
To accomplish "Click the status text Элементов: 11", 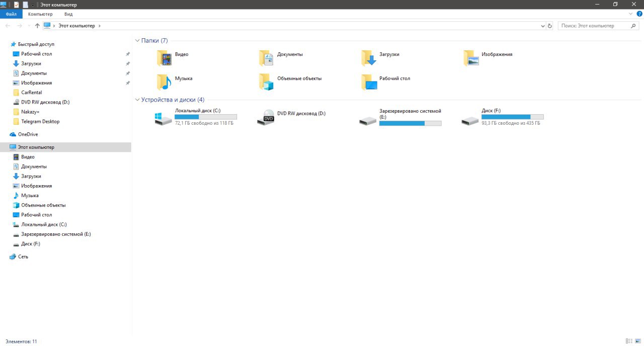I will [x=21, y=341].
